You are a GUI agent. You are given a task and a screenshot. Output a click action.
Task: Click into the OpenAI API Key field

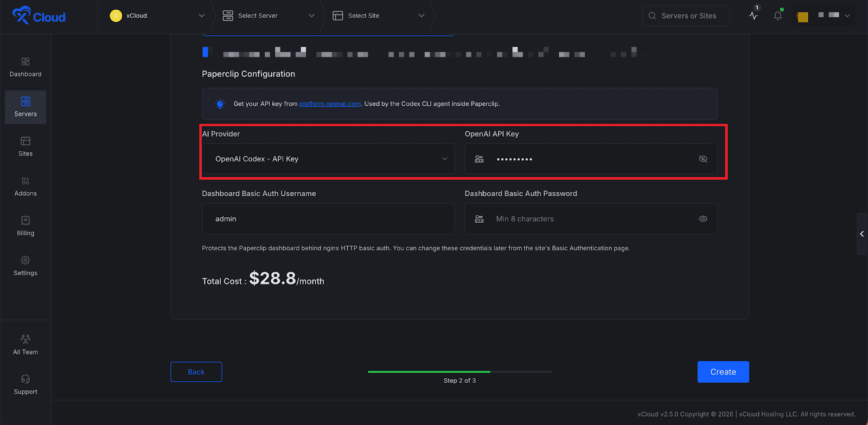coord(591,159)
